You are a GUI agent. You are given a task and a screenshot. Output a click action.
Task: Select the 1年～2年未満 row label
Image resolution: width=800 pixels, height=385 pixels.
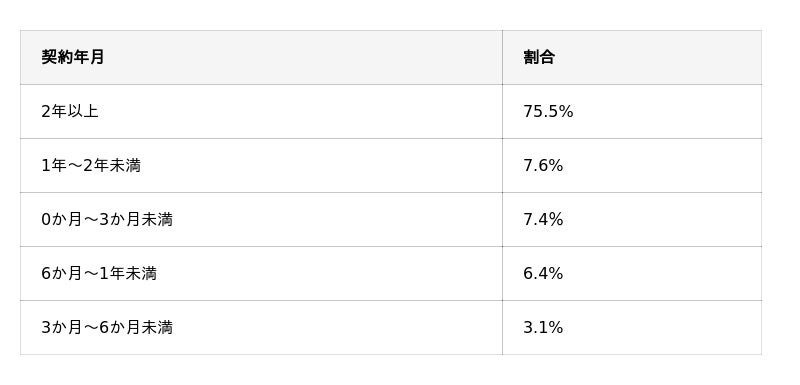(91, 166)
